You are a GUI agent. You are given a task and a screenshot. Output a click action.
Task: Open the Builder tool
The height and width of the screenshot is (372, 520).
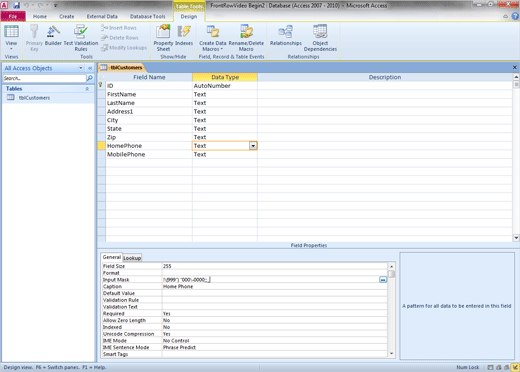[x=53, y=35]
